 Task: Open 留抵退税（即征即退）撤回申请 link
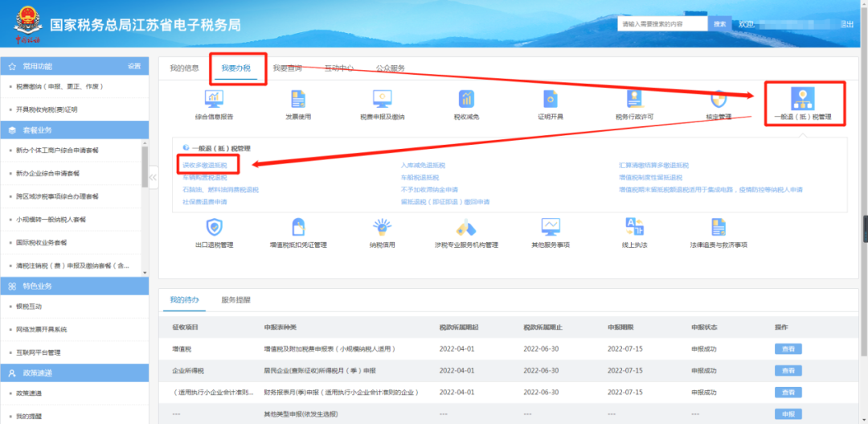[x=445, y=202]
